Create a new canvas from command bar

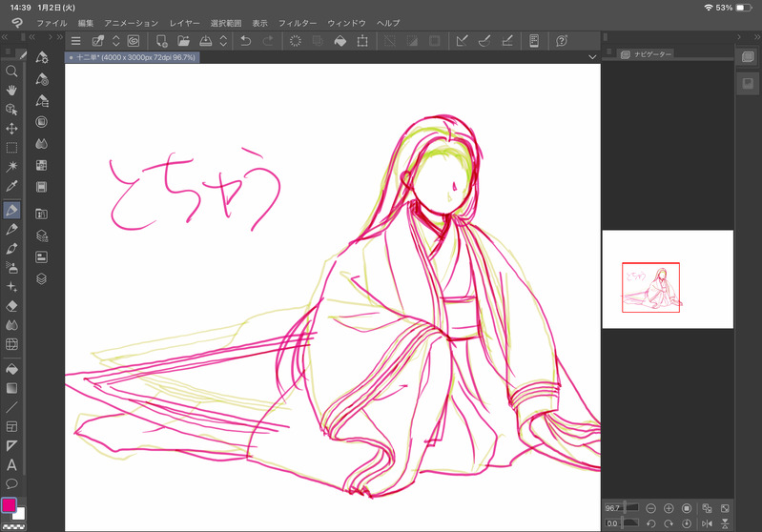coord(161,41)
